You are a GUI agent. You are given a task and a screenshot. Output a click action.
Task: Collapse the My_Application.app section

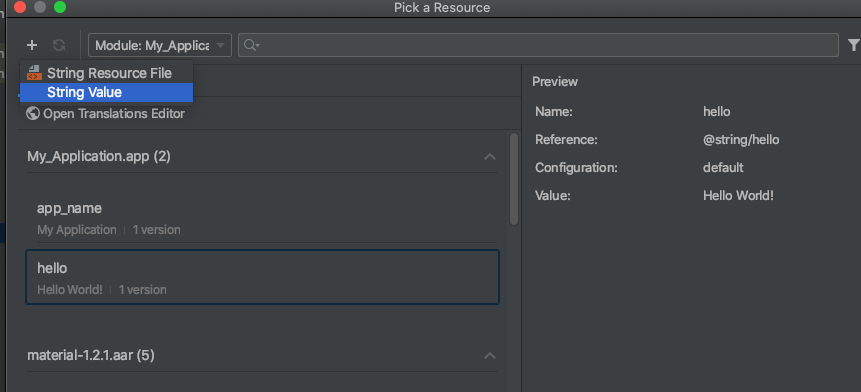(489, 157)
